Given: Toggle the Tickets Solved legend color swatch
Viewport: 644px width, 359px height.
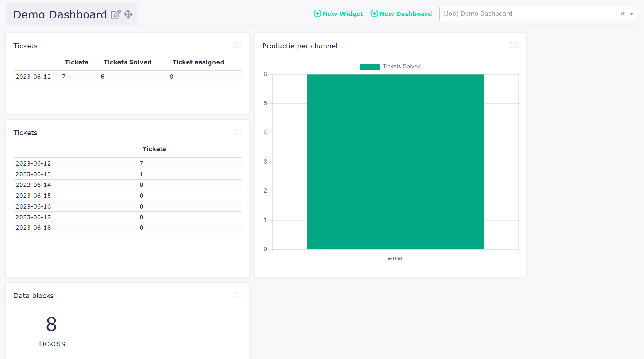Looking at the screenshot, I should pyautogui.click(x=370, y=66).
